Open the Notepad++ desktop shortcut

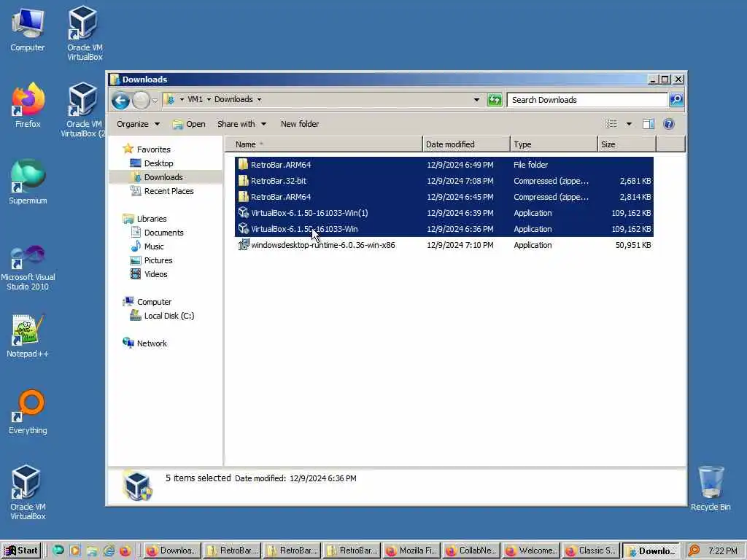pyautogui.click(x=28, y=335)
